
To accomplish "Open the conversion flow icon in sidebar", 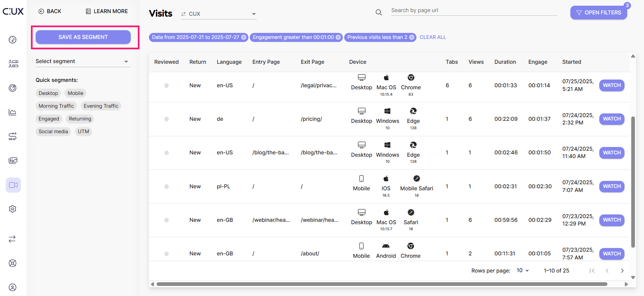I will click(12, 136).
